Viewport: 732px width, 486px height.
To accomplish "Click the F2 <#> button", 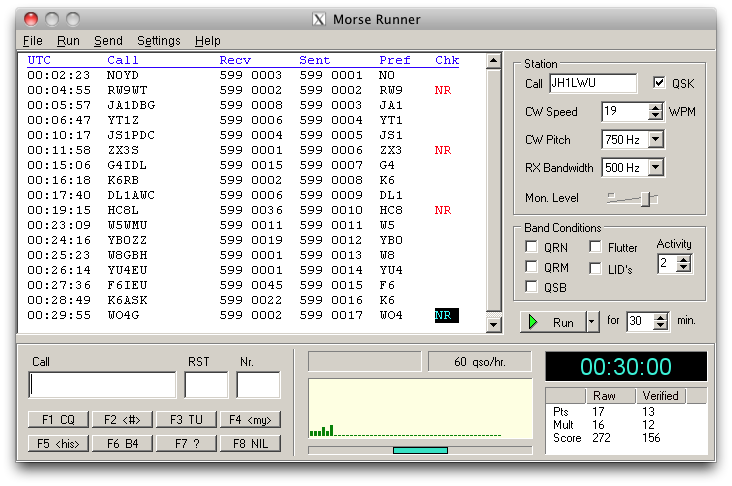I will pyautogui.click(x=122, y=420).
